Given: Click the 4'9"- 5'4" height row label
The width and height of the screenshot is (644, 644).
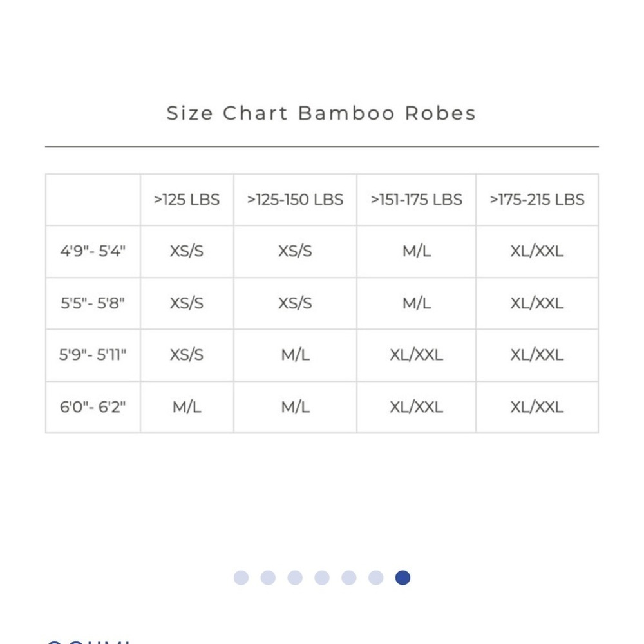Looking at the screenshot, I should [93, 251].
